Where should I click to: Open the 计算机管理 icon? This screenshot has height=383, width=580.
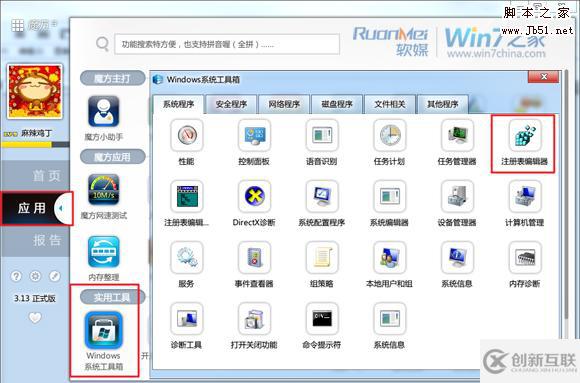coord(525,196)
